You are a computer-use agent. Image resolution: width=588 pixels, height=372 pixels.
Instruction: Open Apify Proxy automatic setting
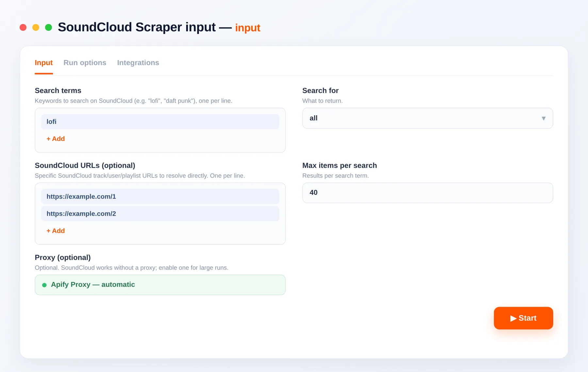160,285
